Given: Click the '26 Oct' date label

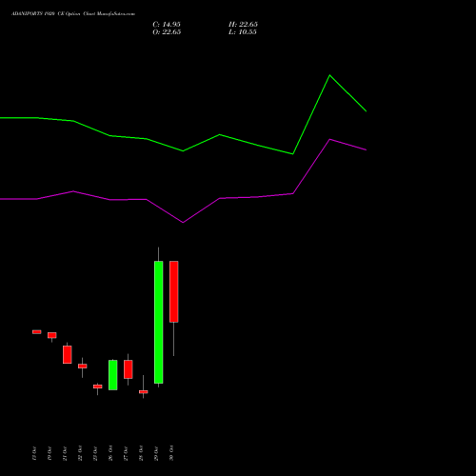Looking at the screenshot, I should click(110, 453).
